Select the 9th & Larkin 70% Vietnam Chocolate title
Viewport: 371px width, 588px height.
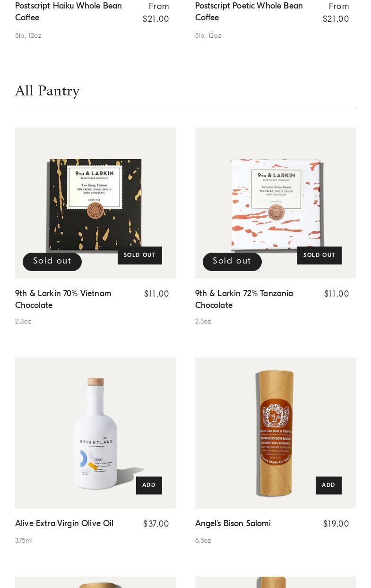click(63, 299)
